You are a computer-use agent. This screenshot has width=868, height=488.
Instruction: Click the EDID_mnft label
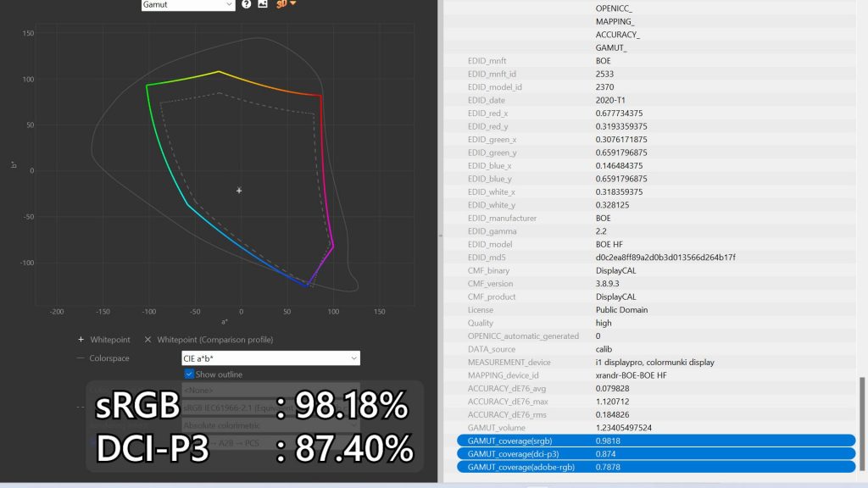[x=487, y=61]
